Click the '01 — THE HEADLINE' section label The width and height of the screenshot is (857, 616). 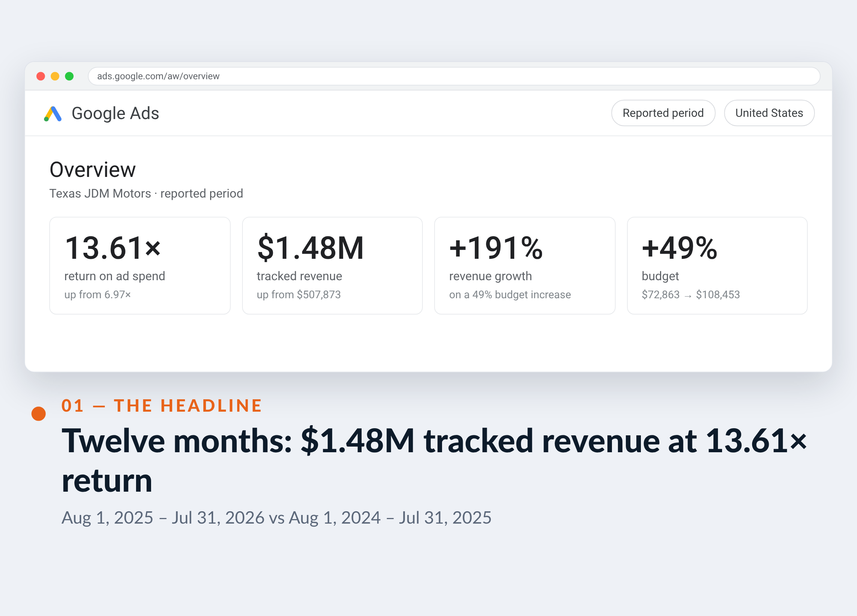162,406
